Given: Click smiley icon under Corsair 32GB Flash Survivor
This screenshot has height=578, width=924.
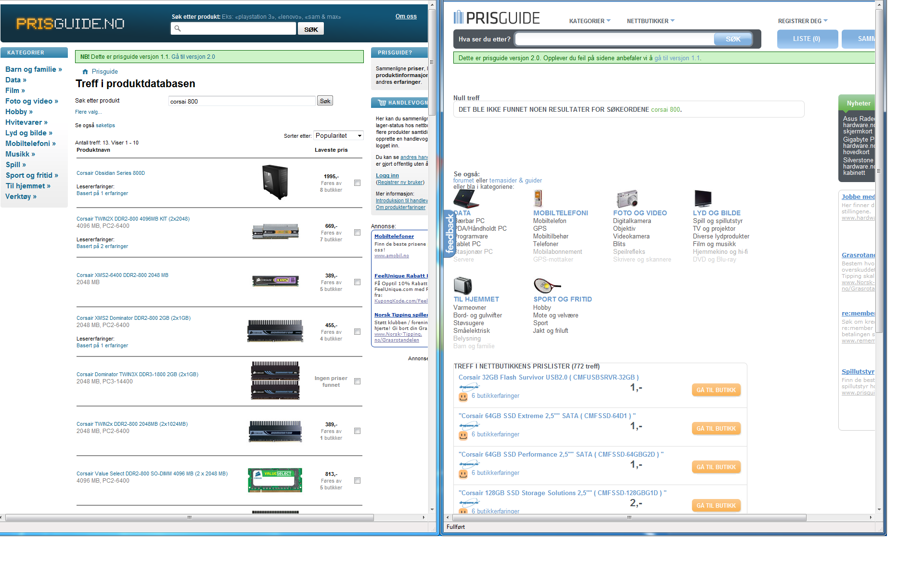Looking at the screenshot, I should pyautogui.click(x=463, y=397).
